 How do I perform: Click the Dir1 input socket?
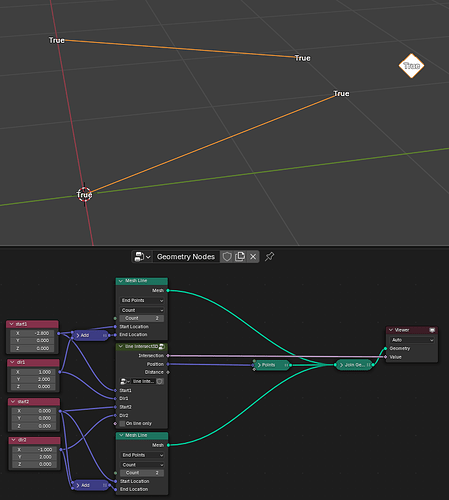(115, 398)
